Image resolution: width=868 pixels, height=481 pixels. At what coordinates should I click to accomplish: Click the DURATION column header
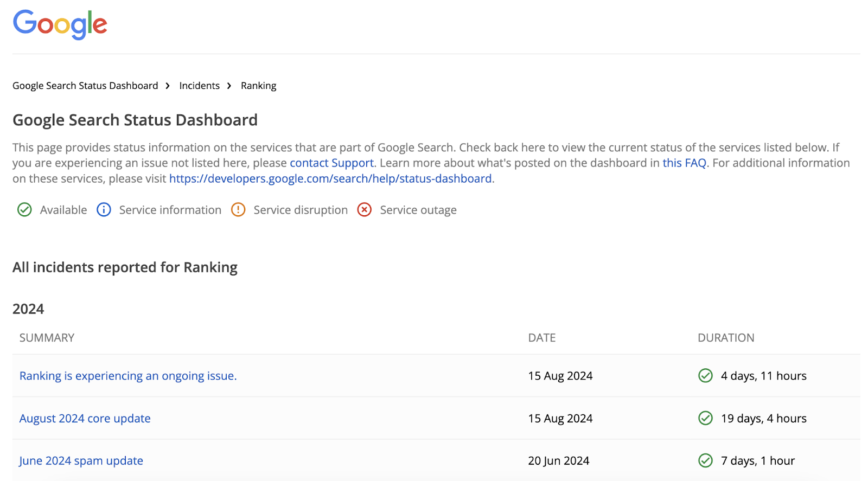click(x=726, y=338)
